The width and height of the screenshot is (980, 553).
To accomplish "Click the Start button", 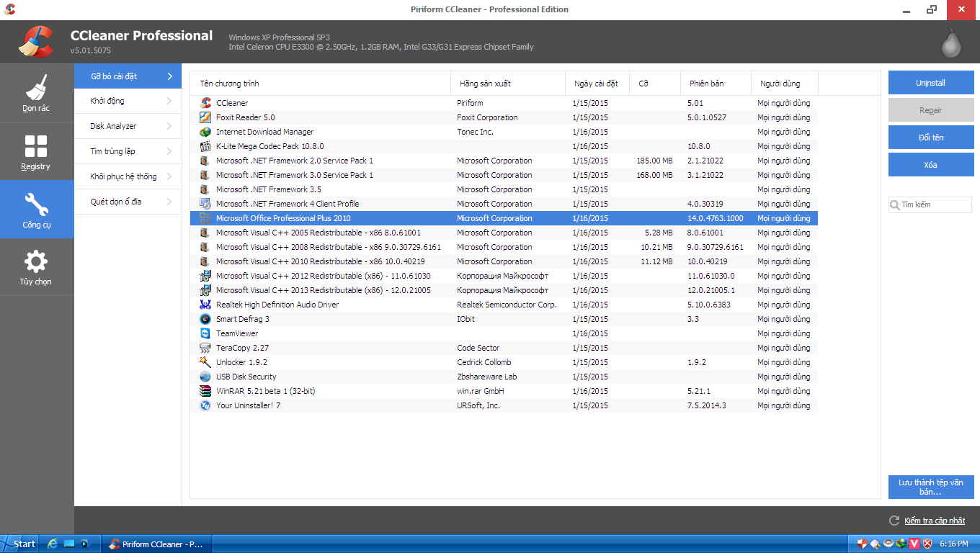I will point(19,544).
